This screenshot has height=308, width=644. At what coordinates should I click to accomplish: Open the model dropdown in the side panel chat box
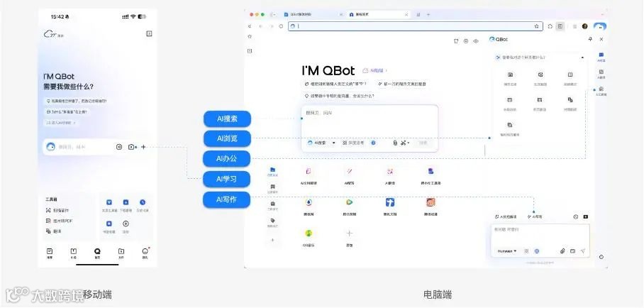[507, 251]
